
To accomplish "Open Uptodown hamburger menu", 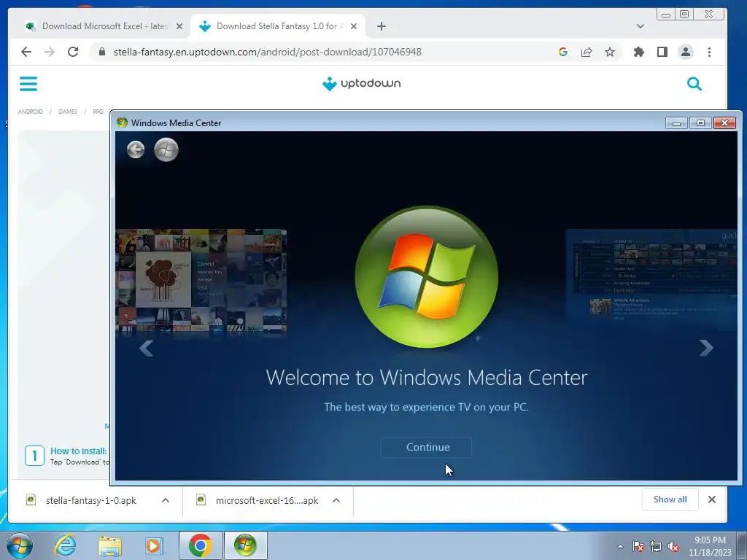I will coord(28,84).
